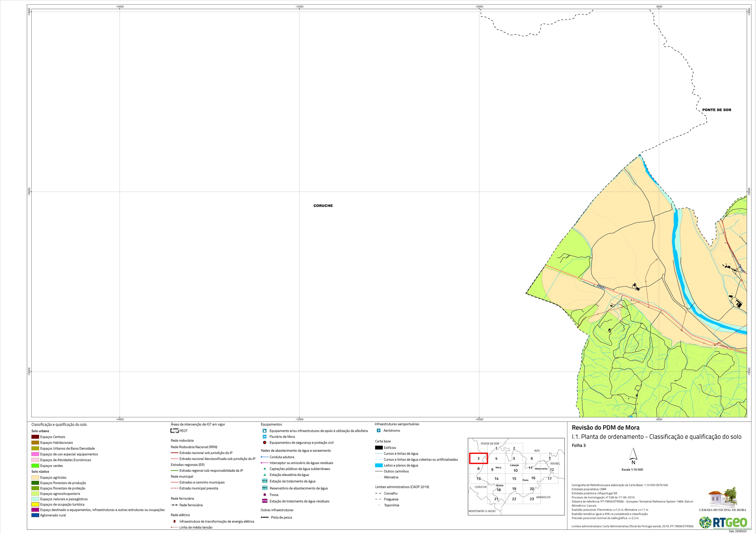Screen dimensions: 756x534
Task: Click the Aglomerado rural blue swatch
Action: click(x=35, y=515)
